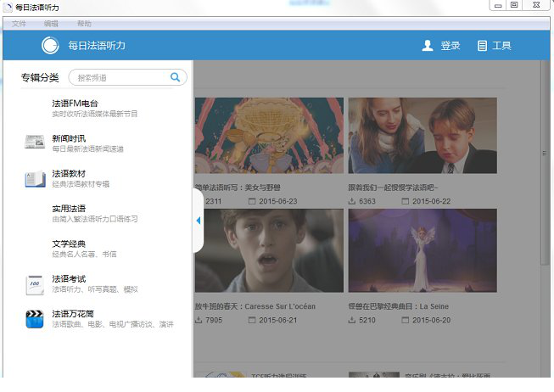Click the magnifier search icon
Image resolution: width=554 pixels, height=392 pixels.
click(175, 77)
